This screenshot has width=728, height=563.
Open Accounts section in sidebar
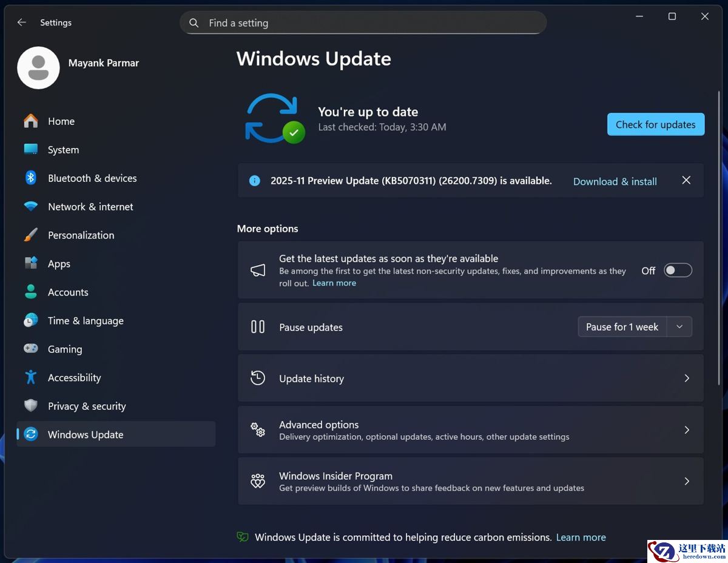68,292
